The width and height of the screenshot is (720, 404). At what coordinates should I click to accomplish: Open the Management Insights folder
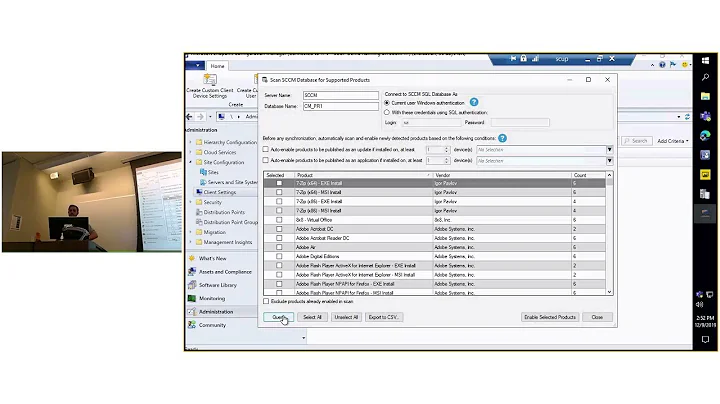coord(227,242)
